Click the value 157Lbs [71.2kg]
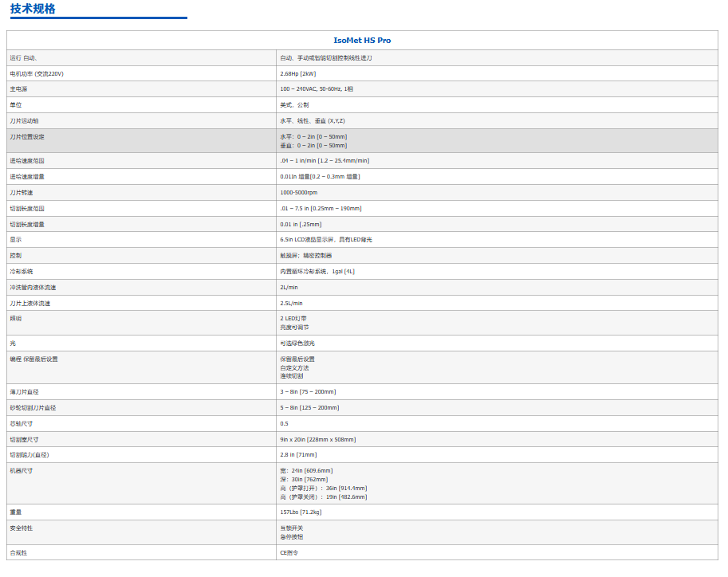Image resolution: width=728 pixels, height=577 pixels. coord(301,512)
